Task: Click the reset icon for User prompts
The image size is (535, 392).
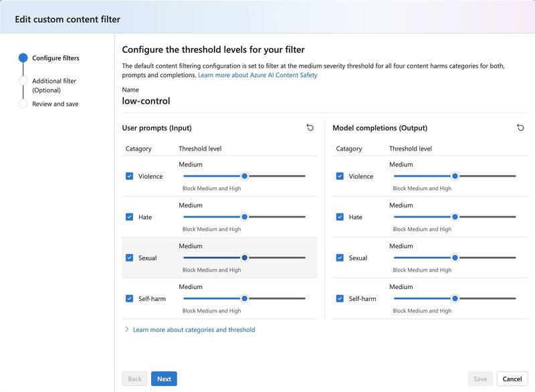Action: coord(309,126)
